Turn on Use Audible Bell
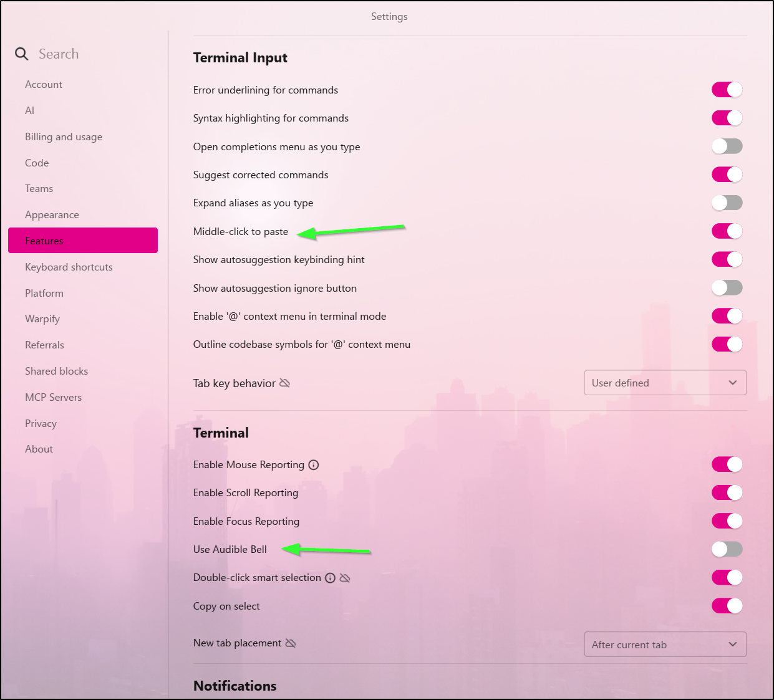 [727, 549]
